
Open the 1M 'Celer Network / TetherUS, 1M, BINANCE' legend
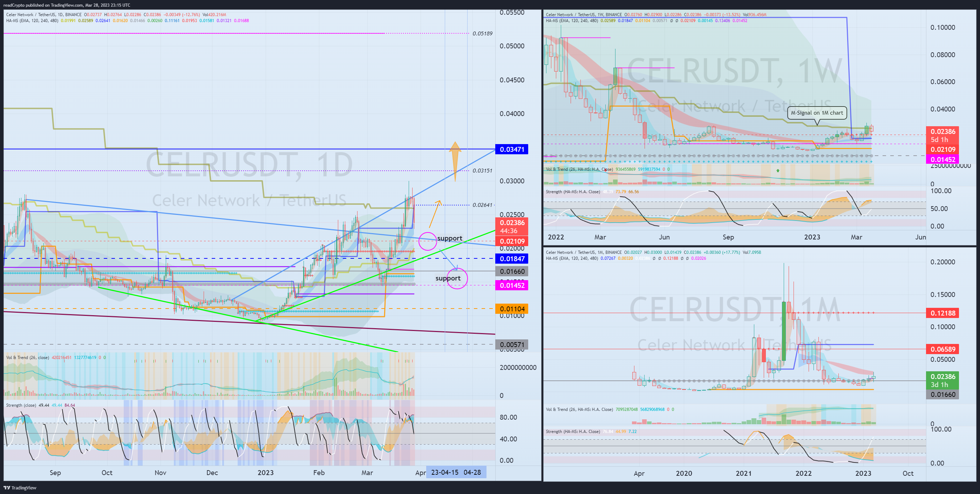[x=584, y=252]
